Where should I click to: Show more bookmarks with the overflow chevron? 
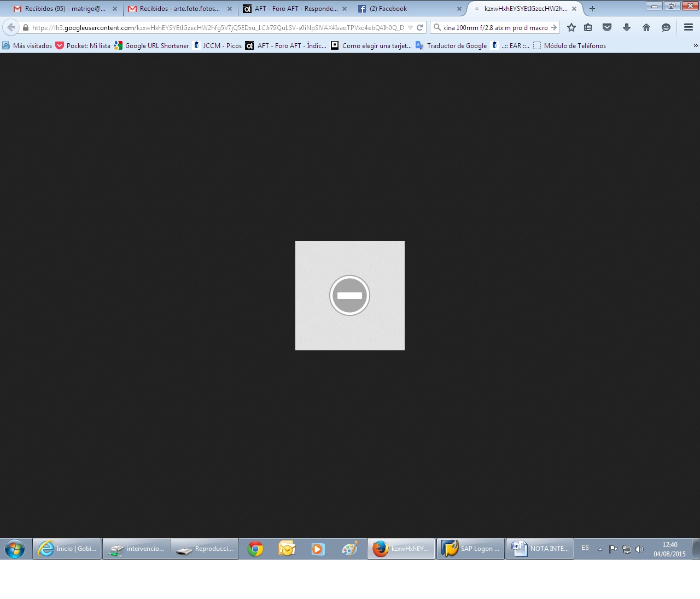(696, 46)
